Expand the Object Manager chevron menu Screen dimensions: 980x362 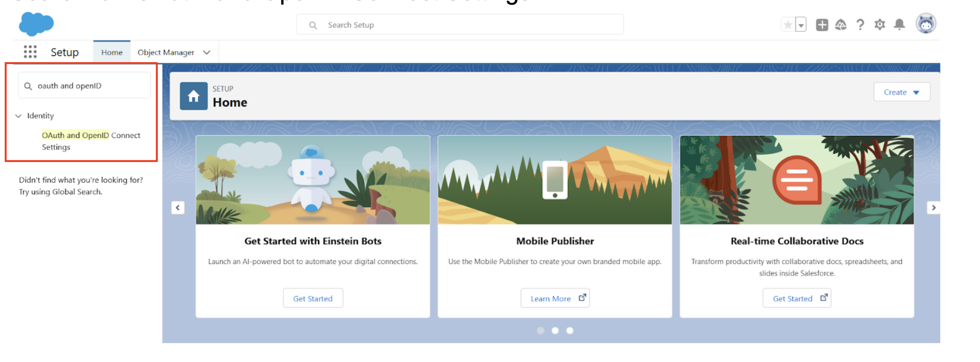[207, 52]
